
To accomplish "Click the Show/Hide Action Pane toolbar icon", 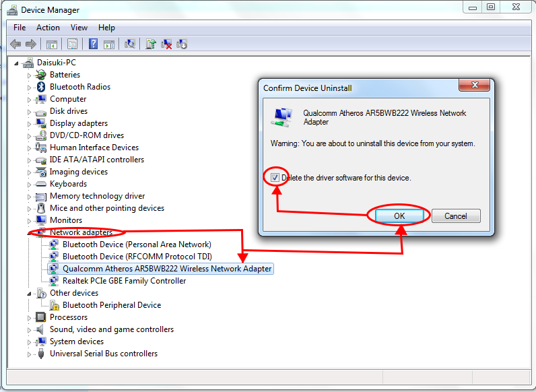I will click(x=109, y=44).
